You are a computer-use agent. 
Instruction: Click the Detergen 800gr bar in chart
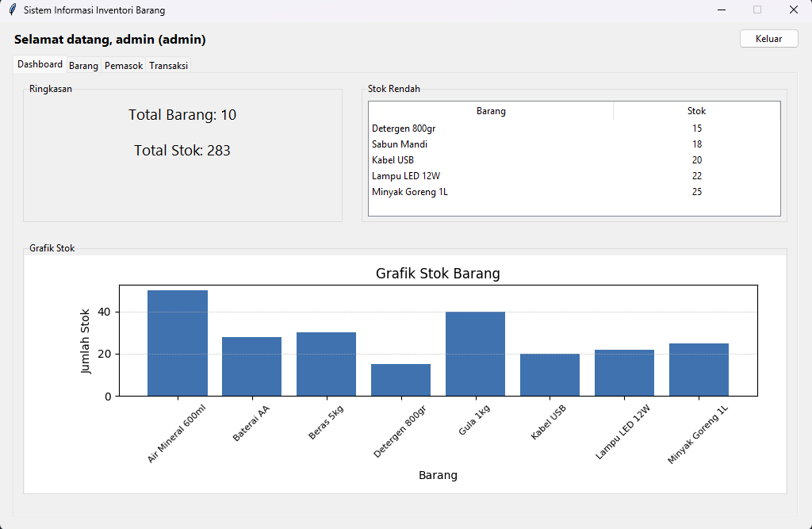pos(400,381)
